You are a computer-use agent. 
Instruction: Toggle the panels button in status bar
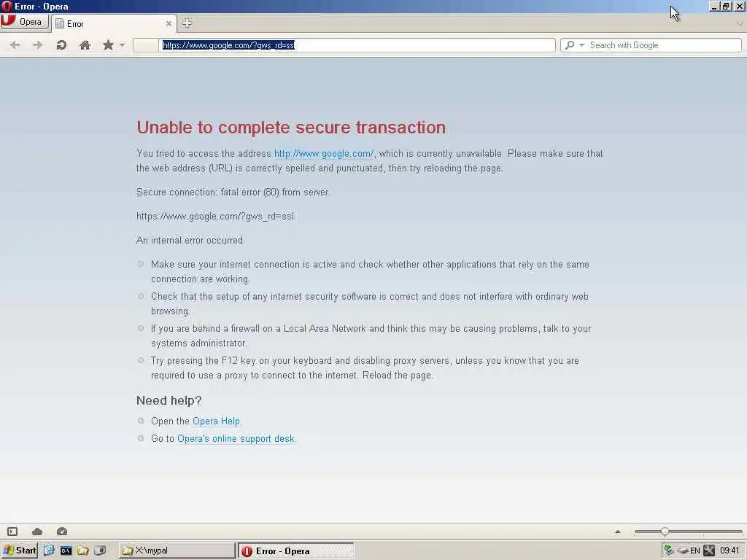[12, 532]
